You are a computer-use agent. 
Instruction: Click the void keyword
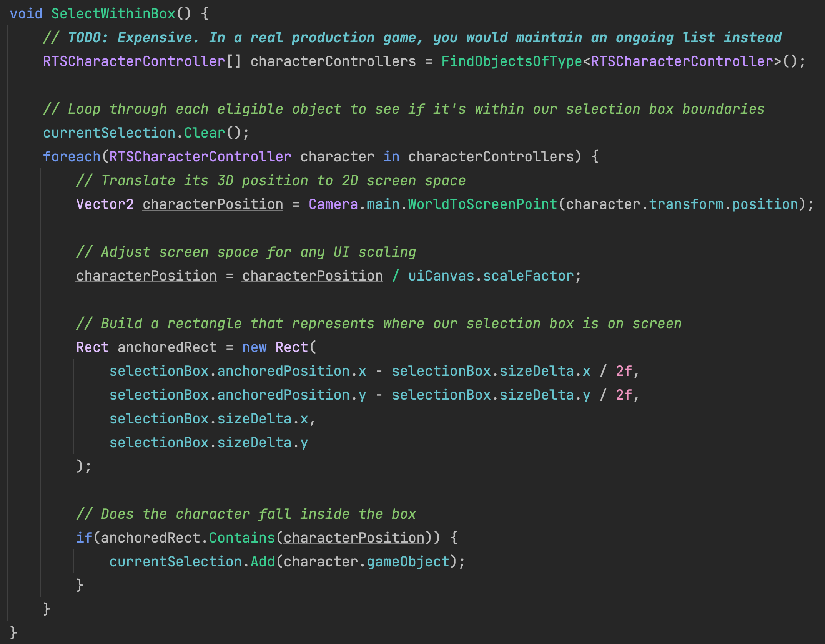(x=26, y=14)
